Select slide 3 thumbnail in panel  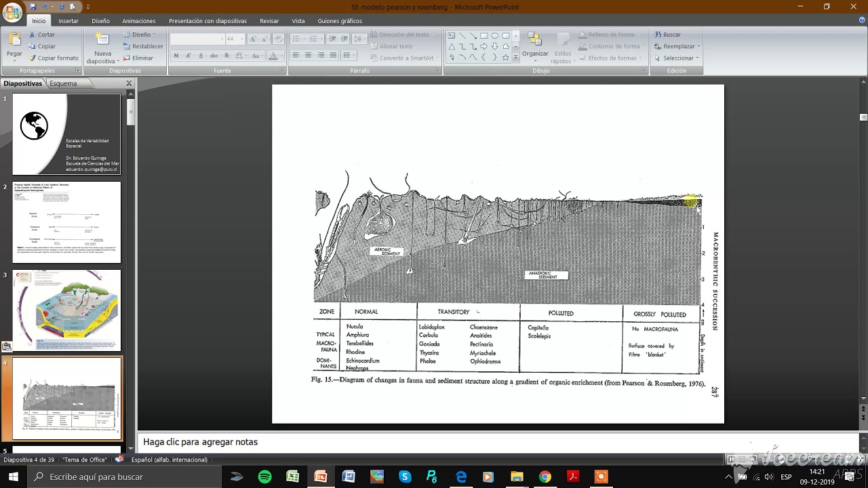click(x=66, y=310)
